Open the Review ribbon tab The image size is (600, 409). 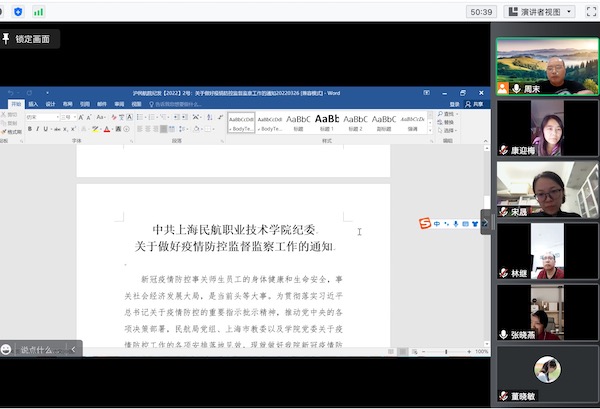click(x=119, y=104)
